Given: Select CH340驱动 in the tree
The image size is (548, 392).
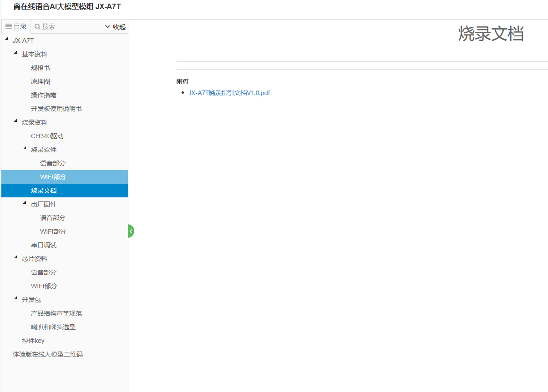Looking at the screenshot, I should coord(47,136).
